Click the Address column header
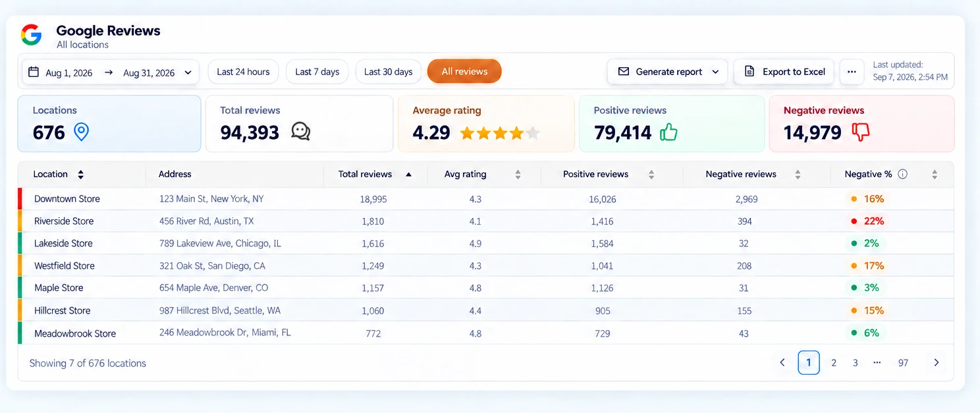980x413 pixels. [x=175, y=174]
